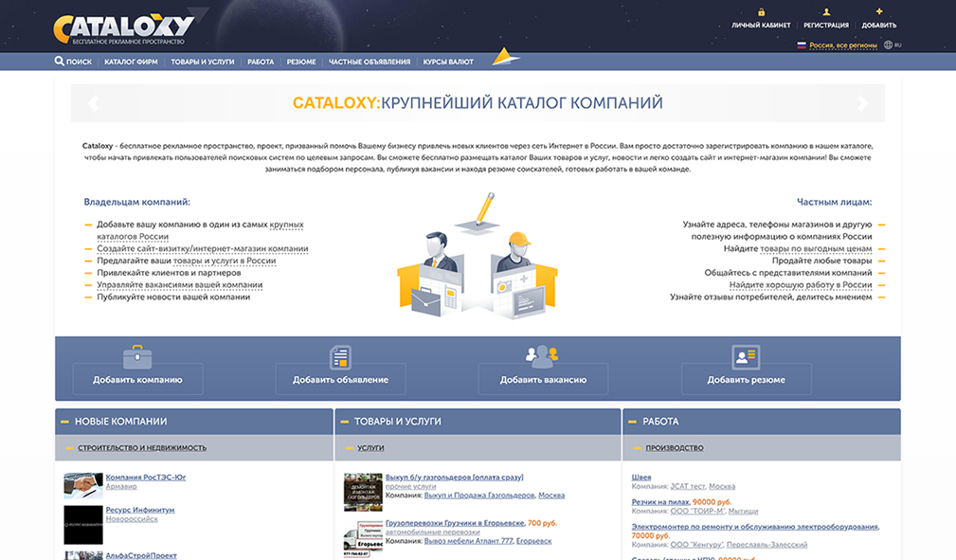Open Вывоз мебели Атлант 777 company link
Image resolution: width=956 pixels, height=560 pixels.
468,540
